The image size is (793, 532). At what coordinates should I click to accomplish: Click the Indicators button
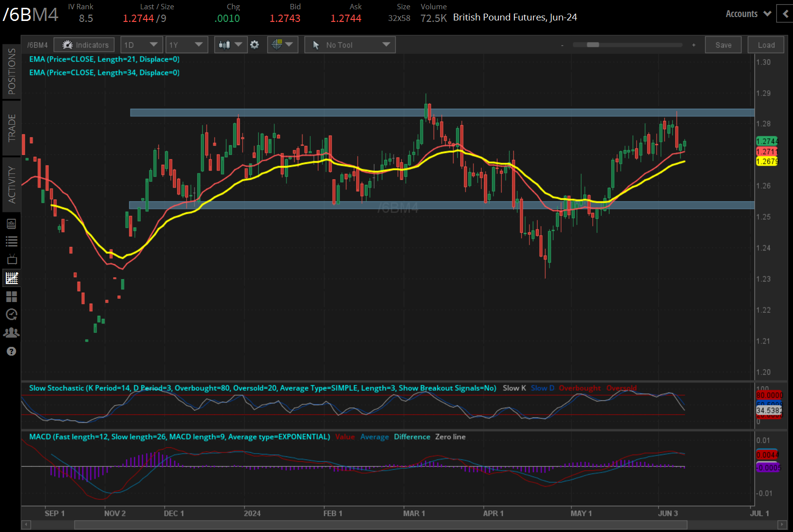pyautogui.click(x=84, y=45)
